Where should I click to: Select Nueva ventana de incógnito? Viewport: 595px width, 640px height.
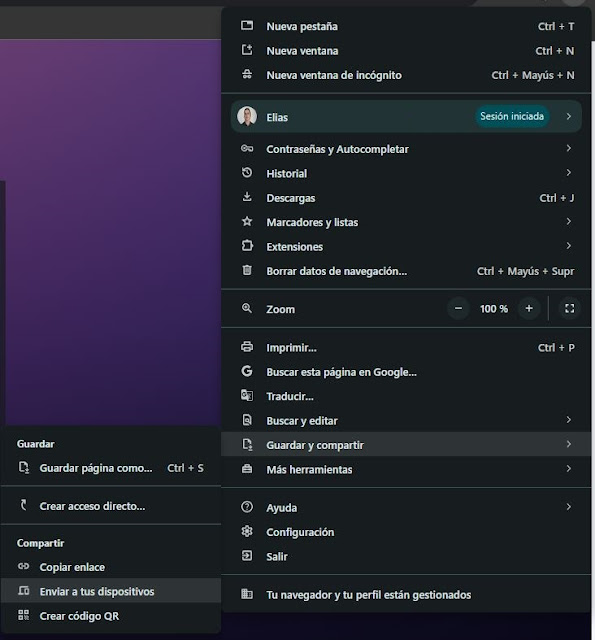406,75
